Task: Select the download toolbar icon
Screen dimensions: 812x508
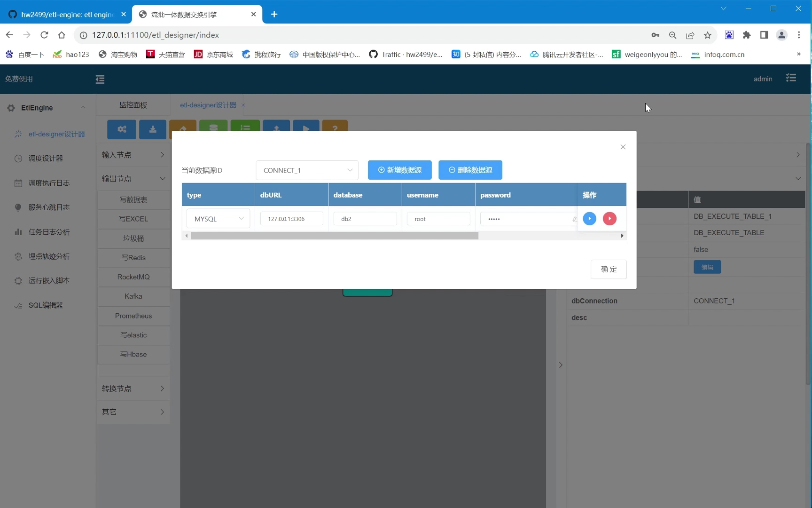Action: 152,129
